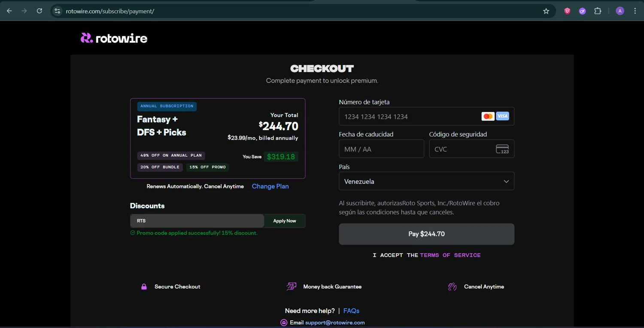This screenshot has height=328, width=644.
Task: Go back with the browser back arrow
Action: tap(9, 11)
